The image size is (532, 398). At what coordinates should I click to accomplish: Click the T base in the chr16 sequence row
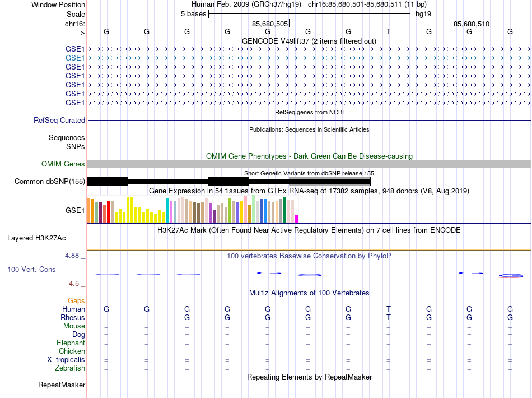tap(389, 31)
